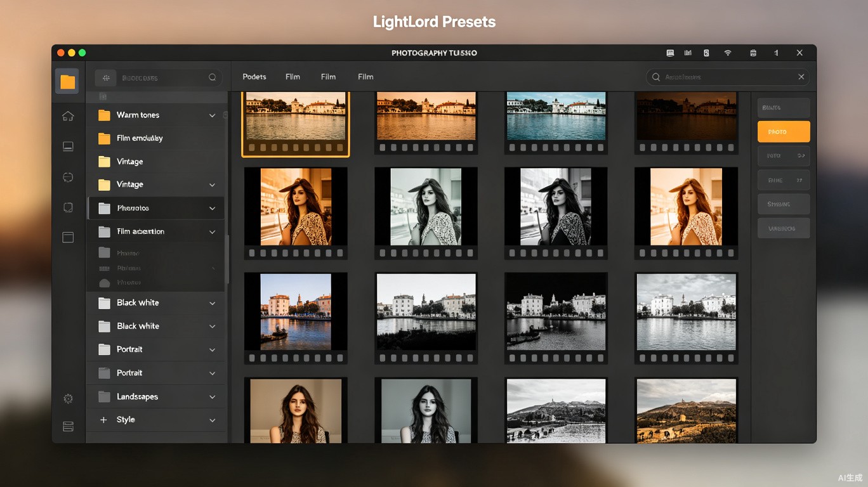
Task: Select the sepia hillside landscape thumbnail
Action: [x=687, y=410]
